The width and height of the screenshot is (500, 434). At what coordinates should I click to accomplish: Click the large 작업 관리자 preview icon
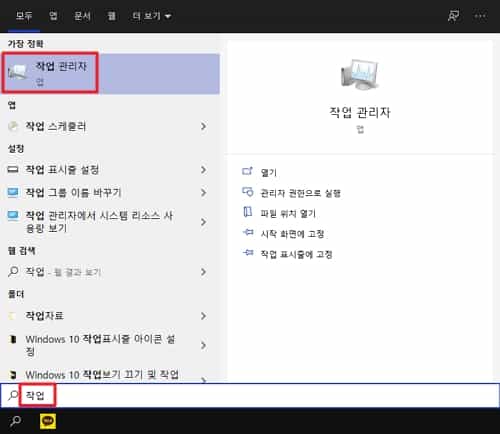coord(360,74)
